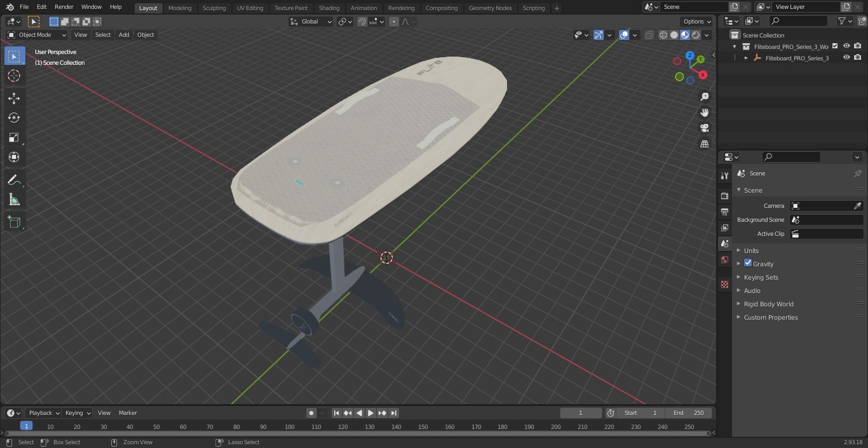Open the Options dropdown
Screen dimensions: 868x448
[696, 22]
